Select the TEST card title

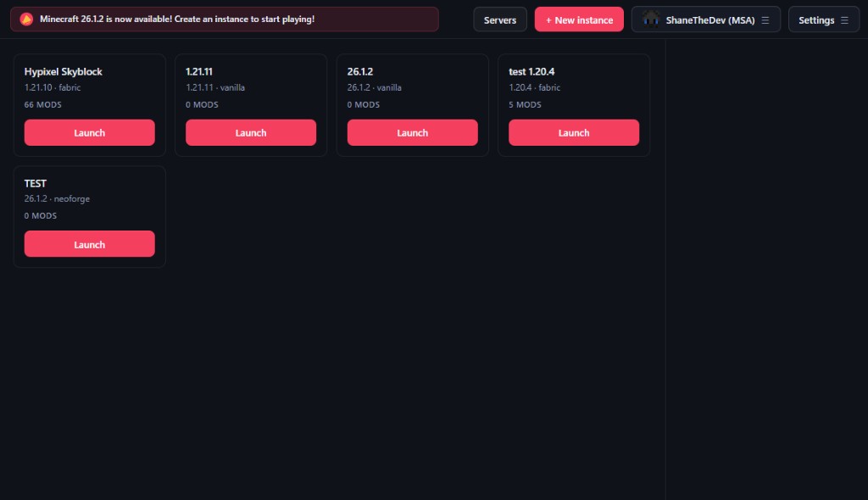point(36,183)
